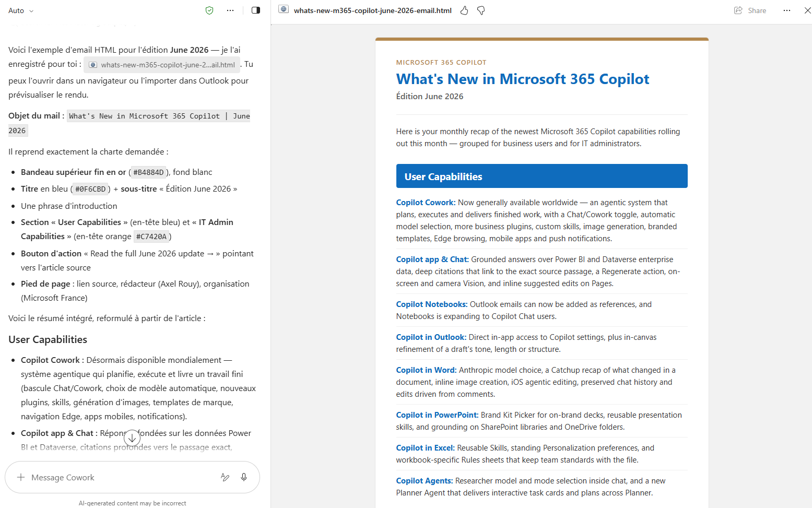Close the preview pane
Image resolution: width=812 pixels, height=508 pixels.
(807, 10)
